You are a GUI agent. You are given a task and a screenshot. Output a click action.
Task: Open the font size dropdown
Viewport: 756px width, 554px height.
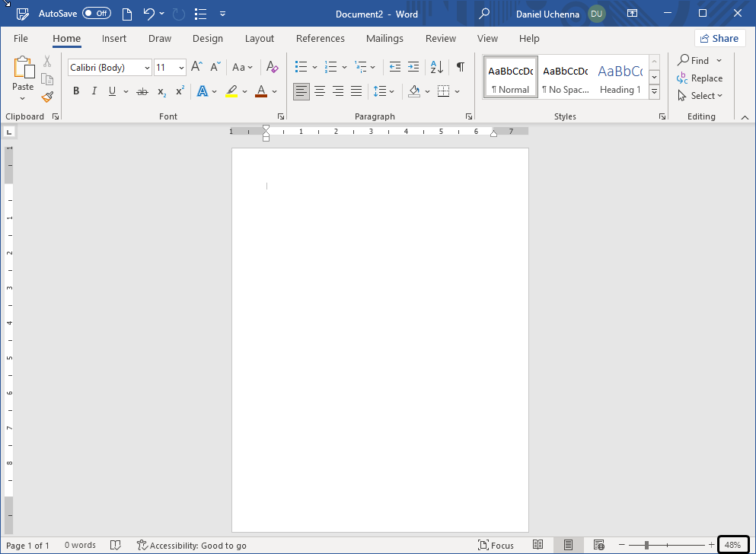(180, 67)
